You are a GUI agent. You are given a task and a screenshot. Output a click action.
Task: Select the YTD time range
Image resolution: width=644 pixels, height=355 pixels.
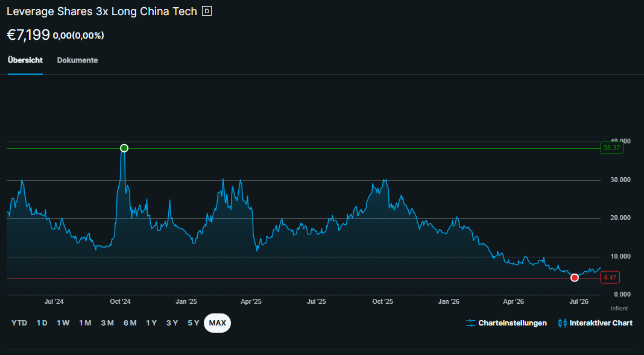click(19, 323)
